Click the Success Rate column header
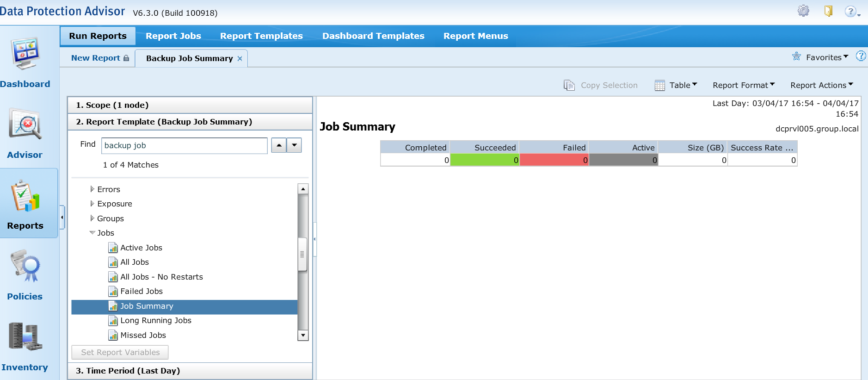The height and width of the screenshot is (380, 868). point(762,148)
